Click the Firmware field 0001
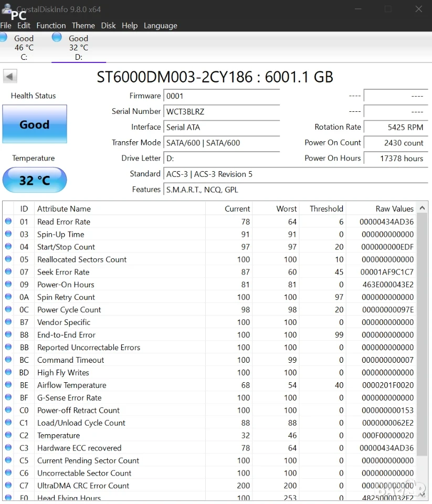 (222, 96)
